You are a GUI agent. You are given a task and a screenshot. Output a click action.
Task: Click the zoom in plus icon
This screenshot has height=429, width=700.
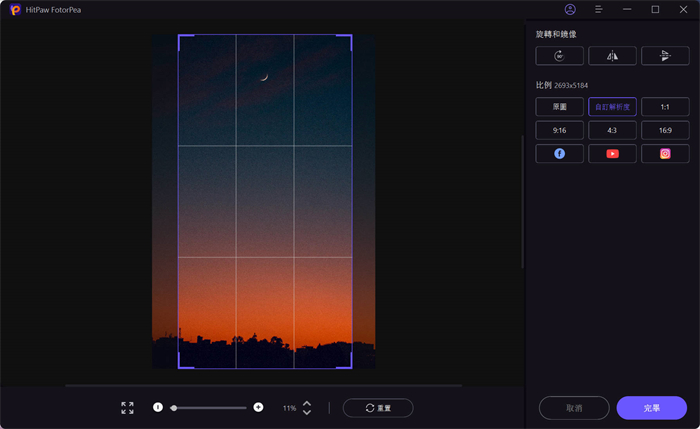pos(258,407)
